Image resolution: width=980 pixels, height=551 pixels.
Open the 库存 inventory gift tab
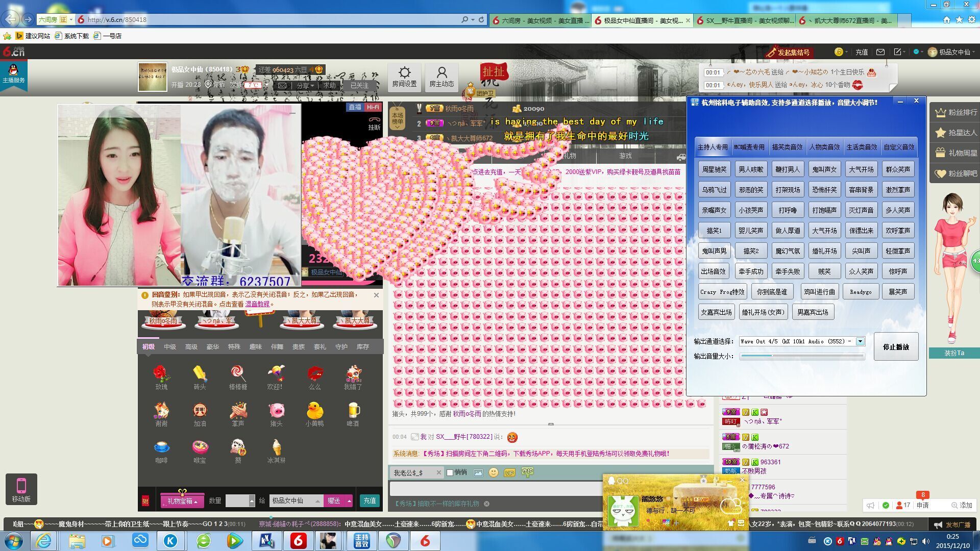pos(363,347)
